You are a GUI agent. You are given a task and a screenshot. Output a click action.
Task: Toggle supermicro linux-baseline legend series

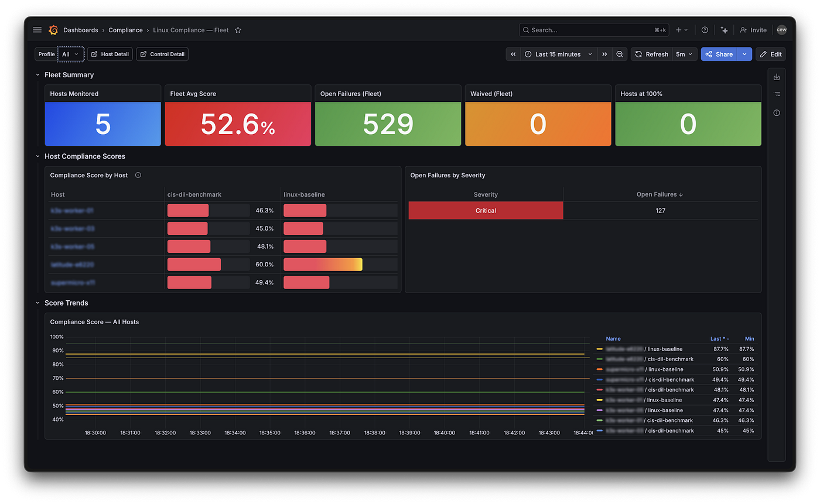click(x=644, y=369)
